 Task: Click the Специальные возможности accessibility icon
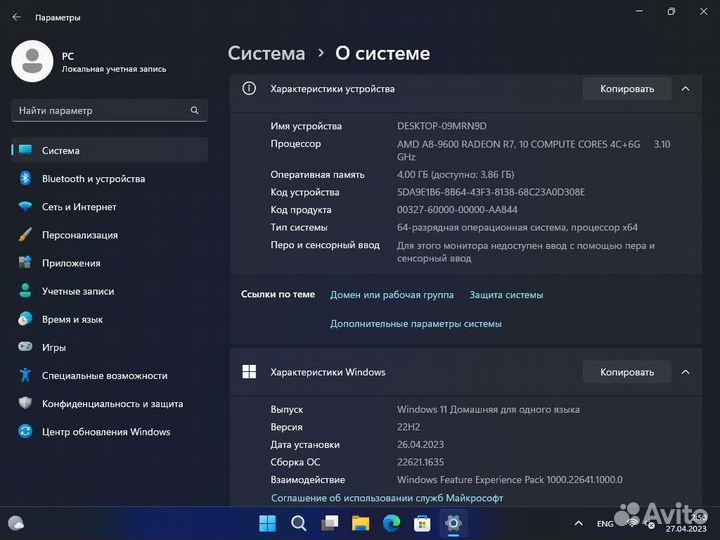(25, 375)
